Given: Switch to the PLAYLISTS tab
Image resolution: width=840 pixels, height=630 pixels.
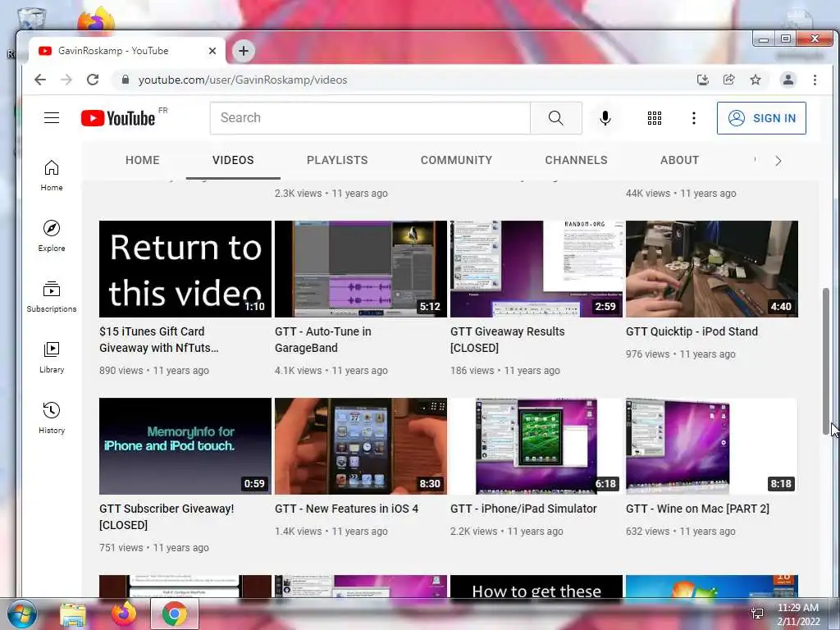Looking at the screenshot, I should click(x=337, y=160).
